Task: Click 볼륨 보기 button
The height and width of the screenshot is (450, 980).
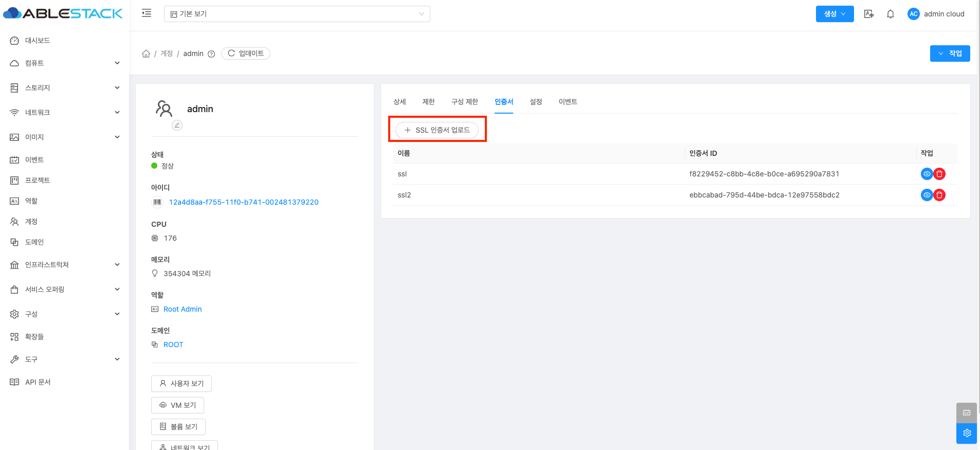Action: [x=178, y=427]
